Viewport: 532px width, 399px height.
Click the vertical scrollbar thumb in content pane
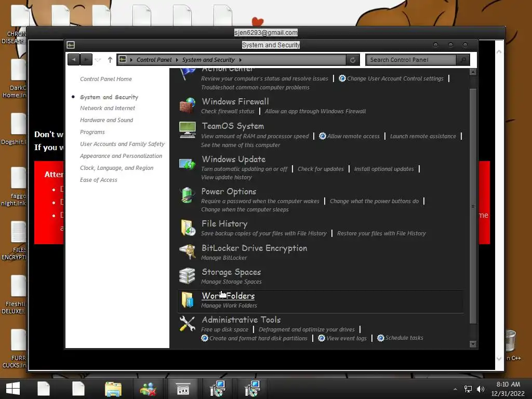coord(473,206)
